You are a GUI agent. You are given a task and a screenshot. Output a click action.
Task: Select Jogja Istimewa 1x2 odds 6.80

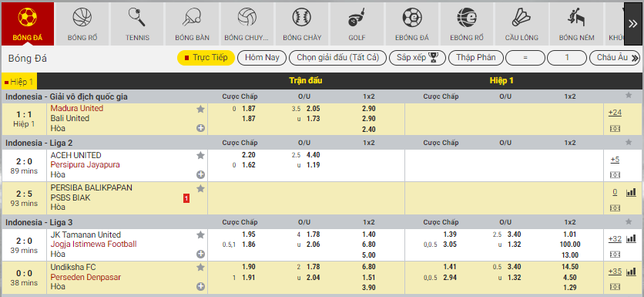point(369,245)
